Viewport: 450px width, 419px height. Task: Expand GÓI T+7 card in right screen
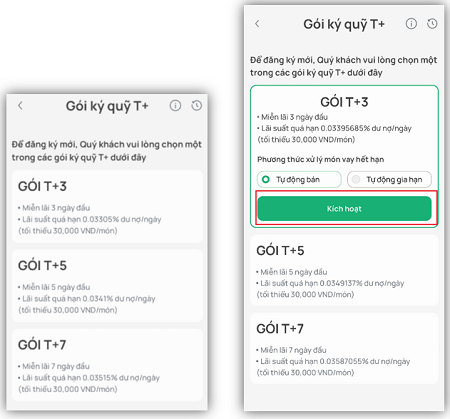click(344, 349)
